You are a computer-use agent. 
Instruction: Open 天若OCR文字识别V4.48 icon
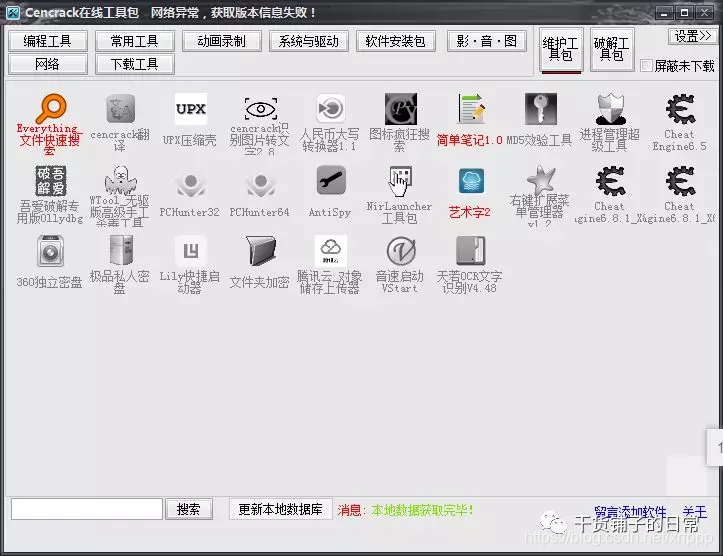[x=471, y=251]
